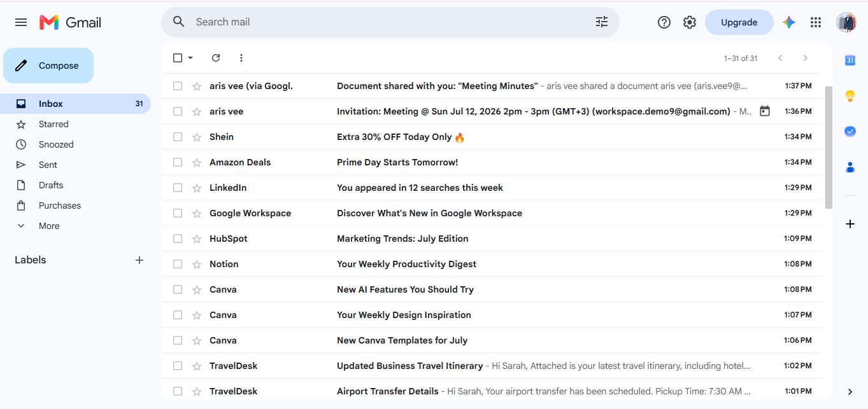Image resolution: width=868 pixels, height=409 pixels.
Task: Open the Snoozed folder
Action: (75, 144)
